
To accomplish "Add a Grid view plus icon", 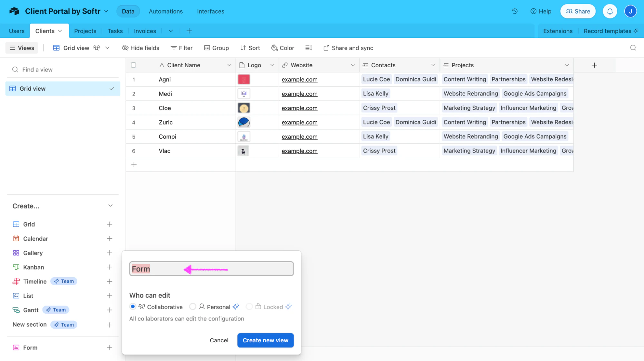I will click(110, 224).
